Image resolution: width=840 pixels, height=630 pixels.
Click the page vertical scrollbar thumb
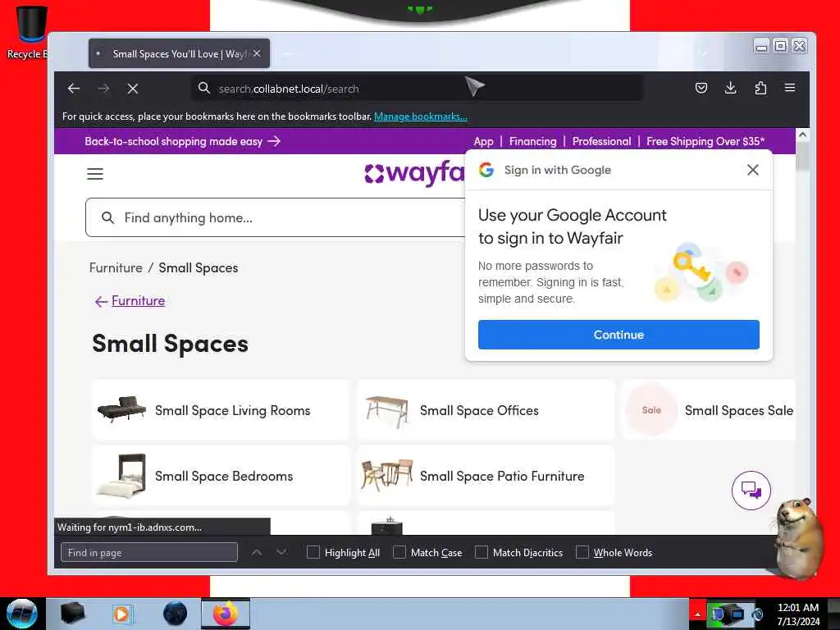pyautogui.click(x=802, y=157)
